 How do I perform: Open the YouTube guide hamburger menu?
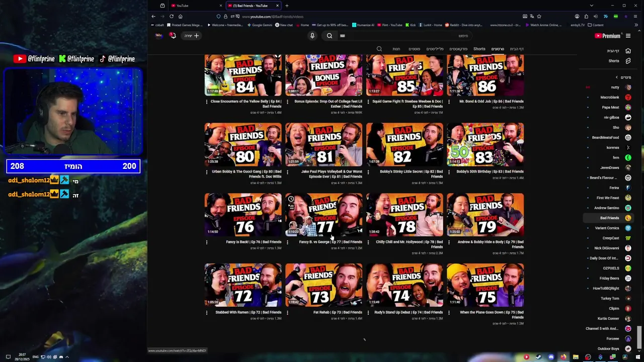[x=628, y=36]
